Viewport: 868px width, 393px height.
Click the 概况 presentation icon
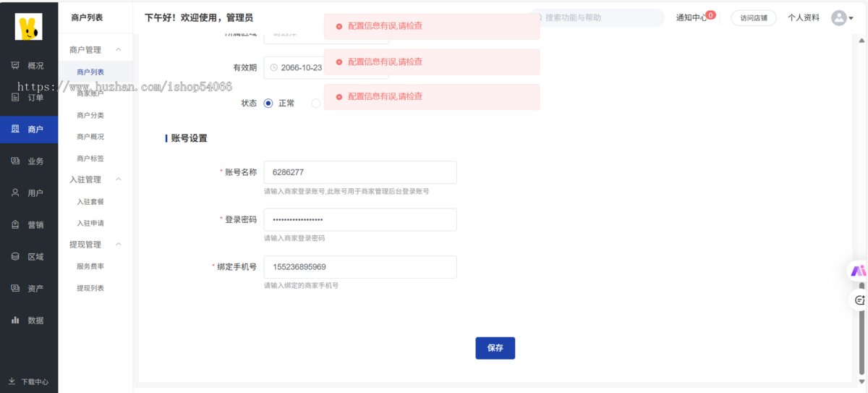[15, 65]
